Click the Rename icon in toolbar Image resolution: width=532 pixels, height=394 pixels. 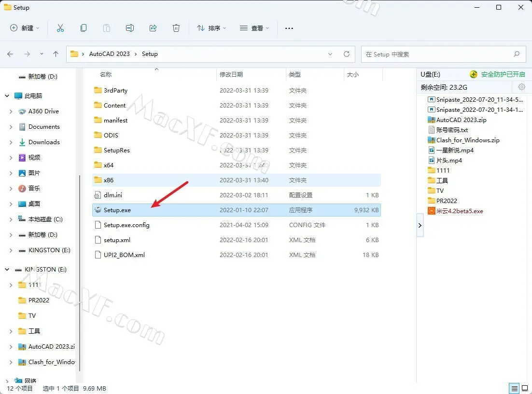point(129,28)
